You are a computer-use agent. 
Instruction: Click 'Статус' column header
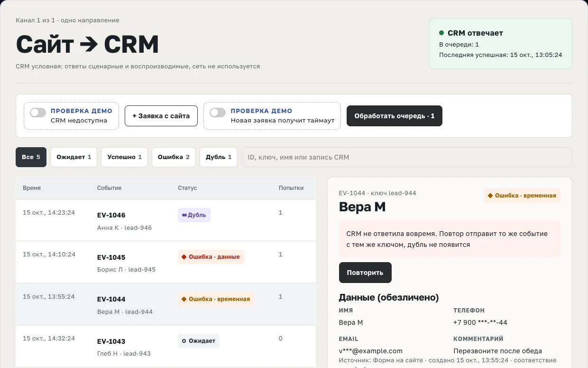coord(187,188)
